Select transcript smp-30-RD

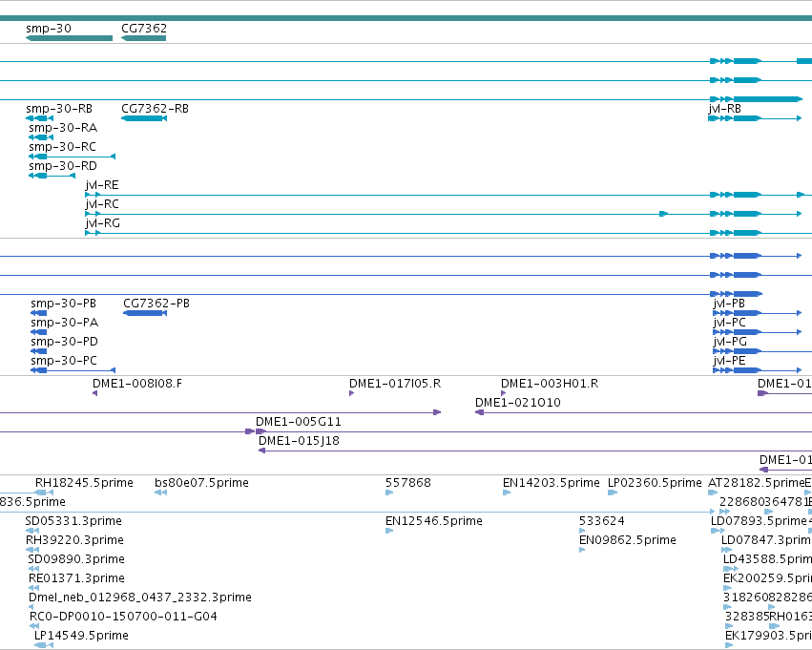coord(52,176)
